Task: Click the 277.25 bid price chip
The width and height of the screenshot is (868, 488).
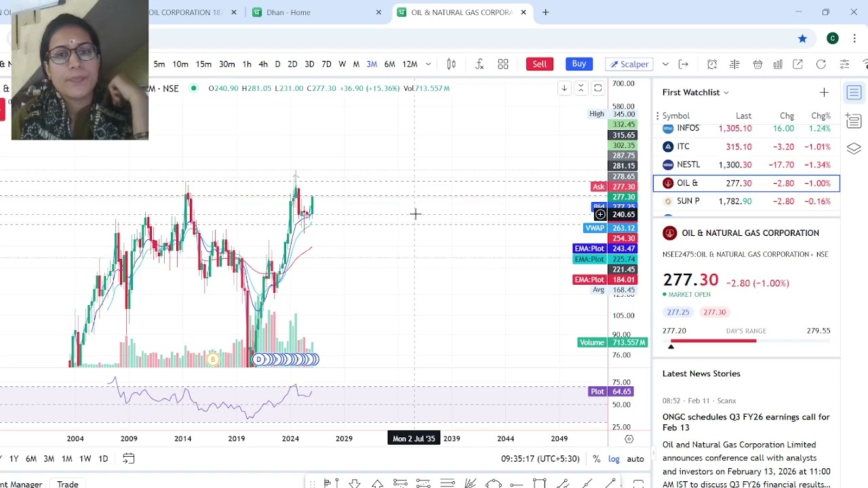Action: point(677,312)
